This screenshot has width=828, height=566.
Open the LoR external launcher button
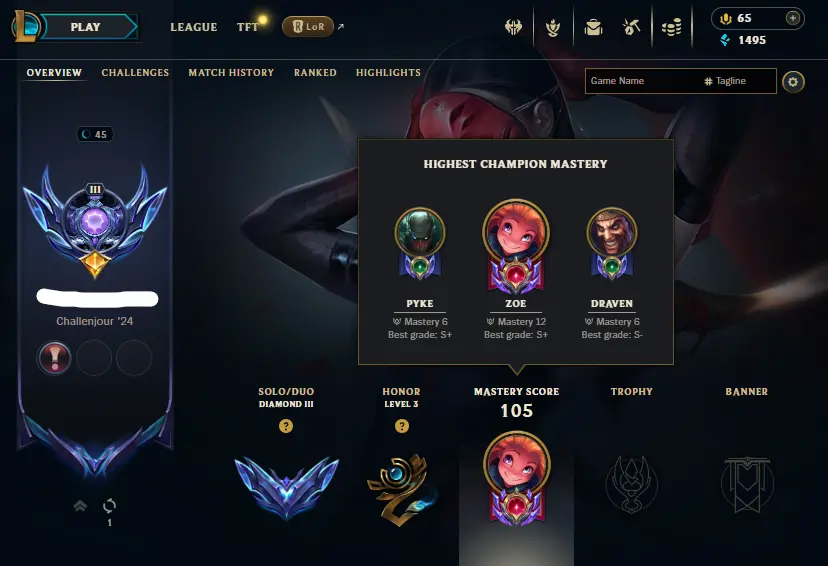click(x=308, y=26)
